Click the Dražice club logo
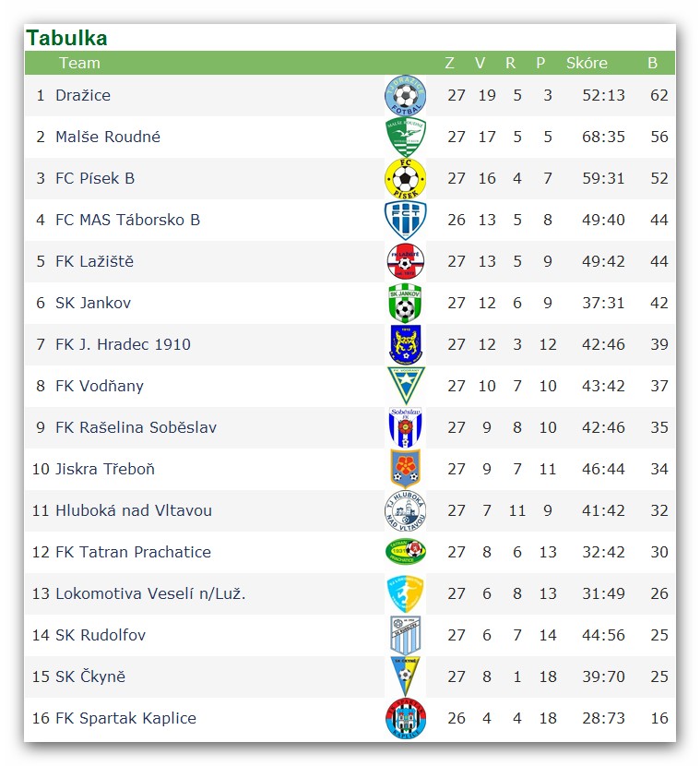Screen dimensions: 700x766 [x=405, y=96]
